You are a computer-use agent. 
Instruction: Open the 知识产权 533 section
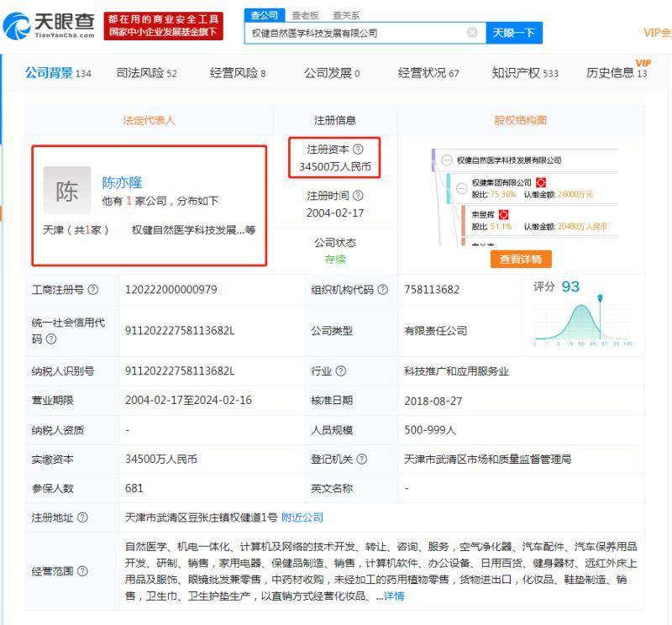click(x=525, y=73)
